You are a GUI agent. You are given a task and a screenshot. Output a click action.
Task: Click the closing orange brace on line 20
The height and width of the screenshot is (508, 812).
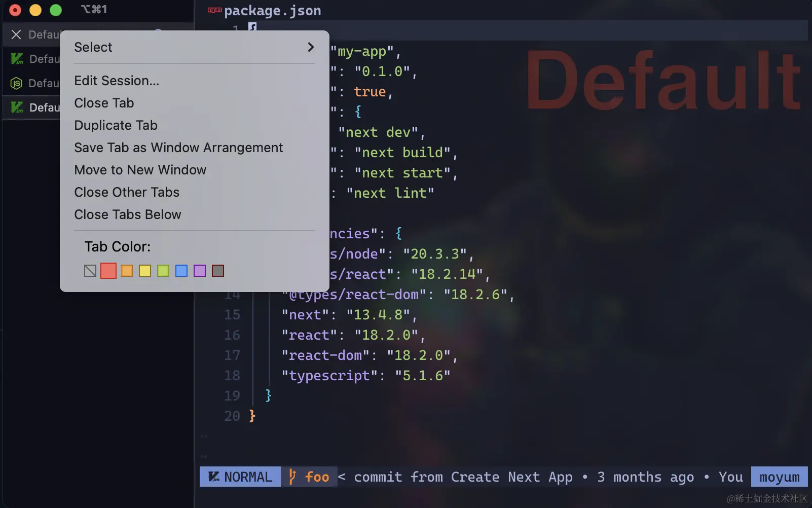coord(252,416)
